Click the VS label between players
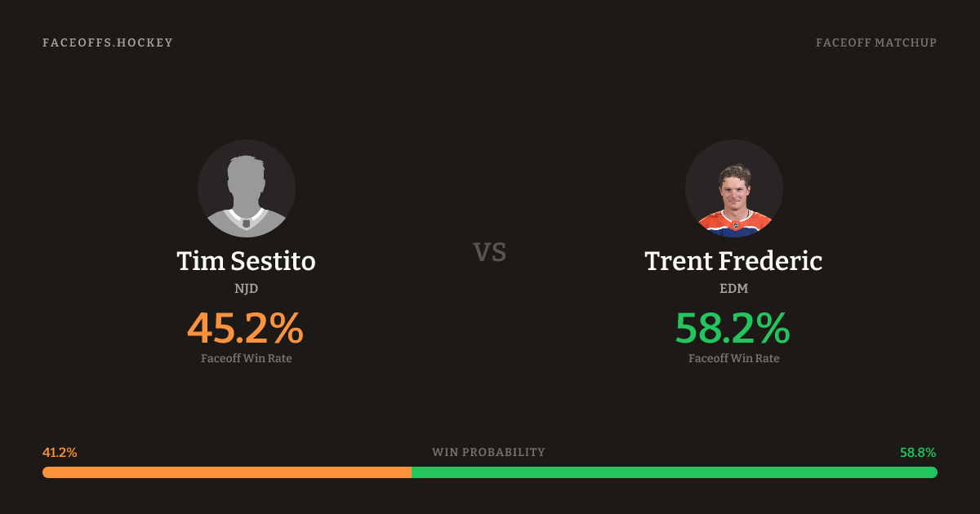 coord(490,252)
